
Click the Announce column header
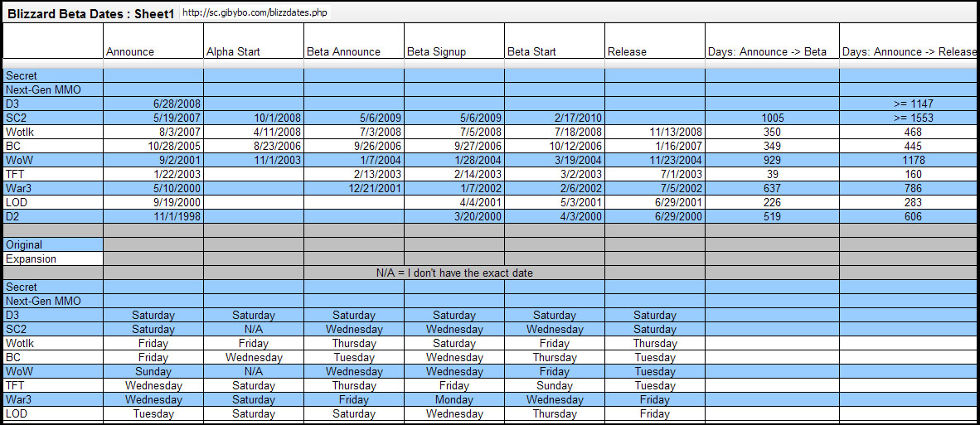(130, 51)
